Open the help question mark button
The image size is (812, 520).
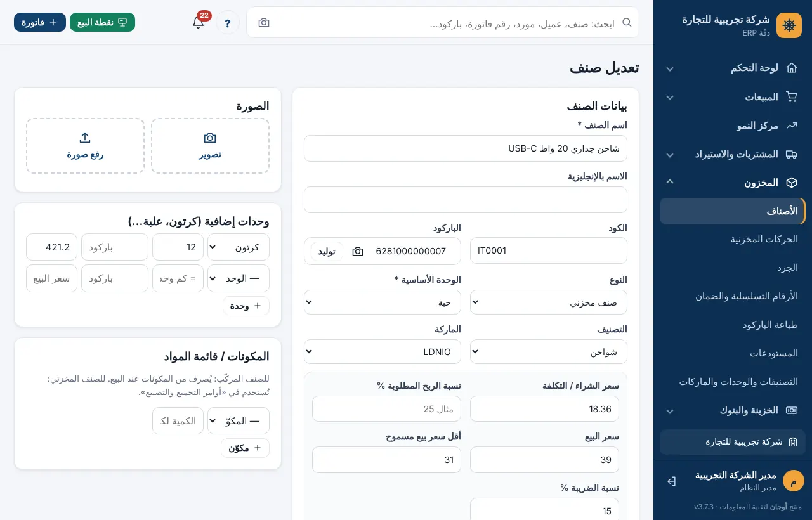[228, 23]
